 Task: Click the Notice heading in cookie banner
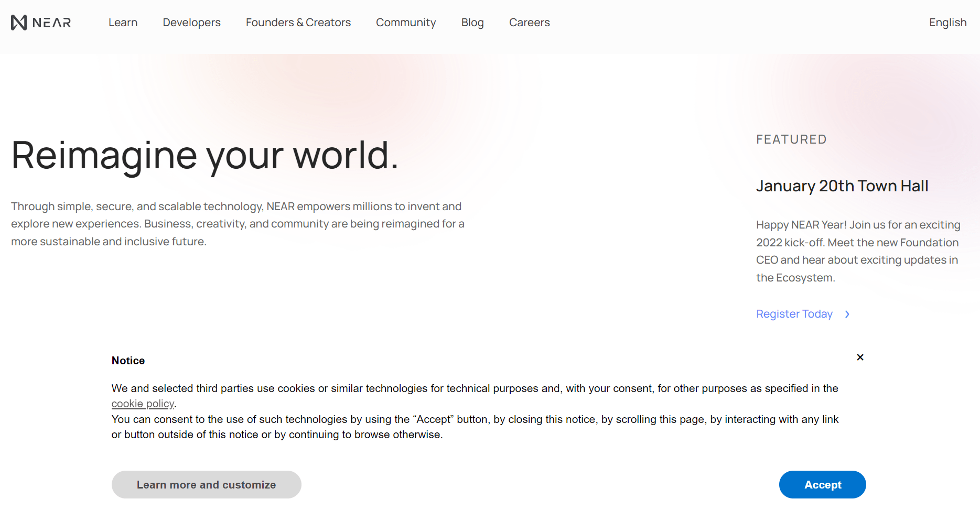(128, 361)
